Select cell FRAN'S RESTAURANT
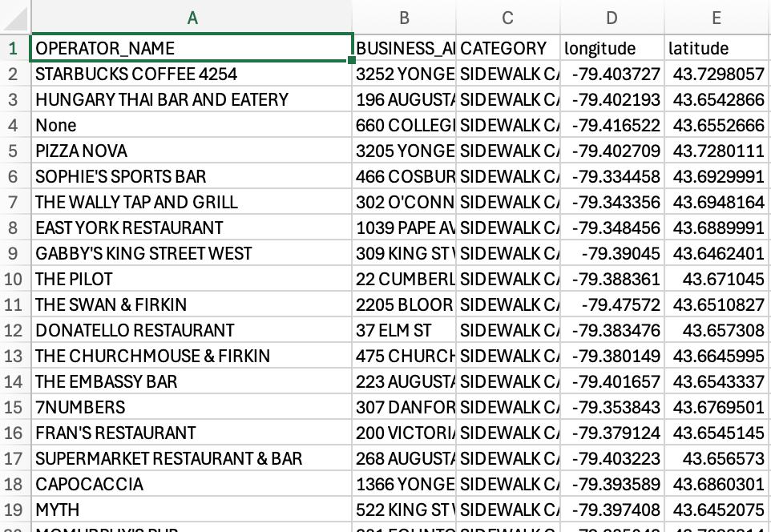Image resolution: width=771 pixels, height=532 pixels. pyautogui.click(x=192, y=433)
